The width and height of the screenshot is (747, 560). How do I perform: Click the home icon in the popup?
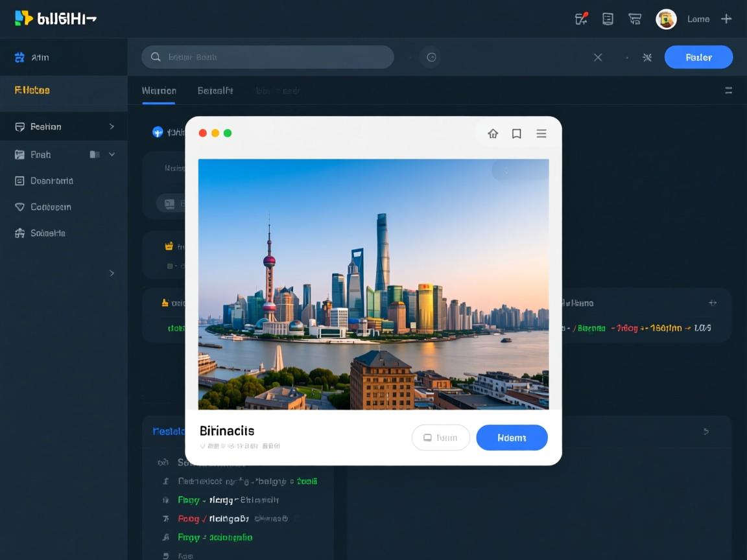[x=493, y=134]
